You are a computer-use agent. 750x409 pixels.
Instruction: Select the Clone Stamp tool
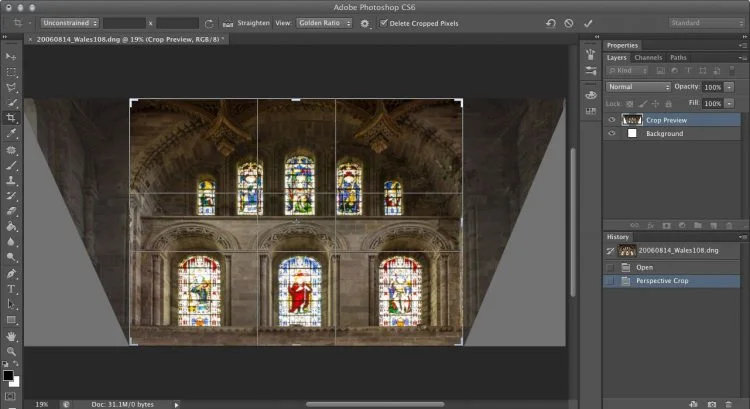click(x=11, y=180)
